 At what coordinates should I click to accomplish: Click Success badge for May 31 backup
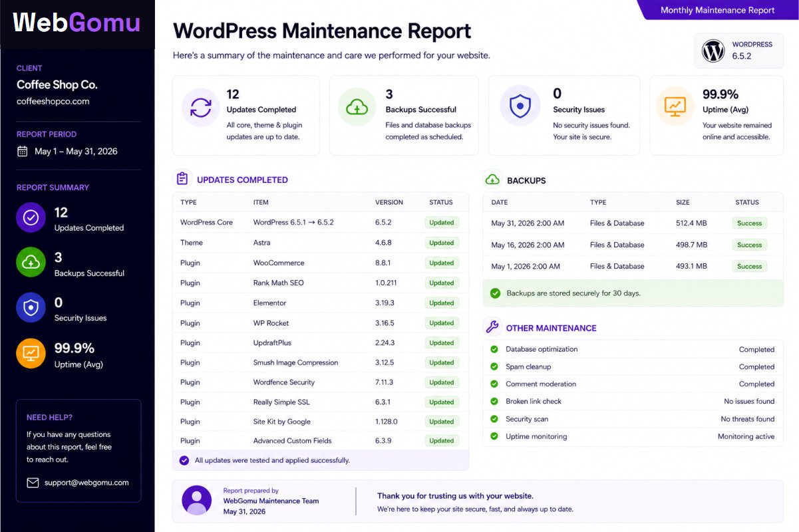click(x=749, y=223)
